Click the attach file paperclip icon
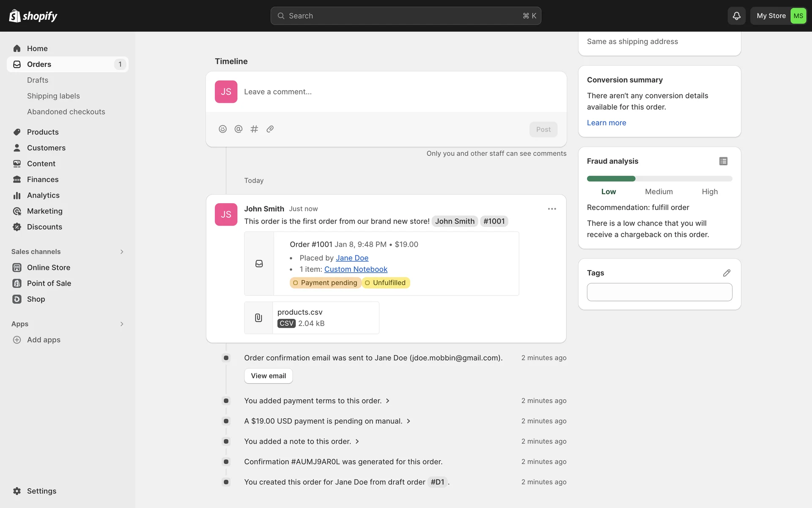812x508 pixels. pyautogui.click(x=270, y=129)
